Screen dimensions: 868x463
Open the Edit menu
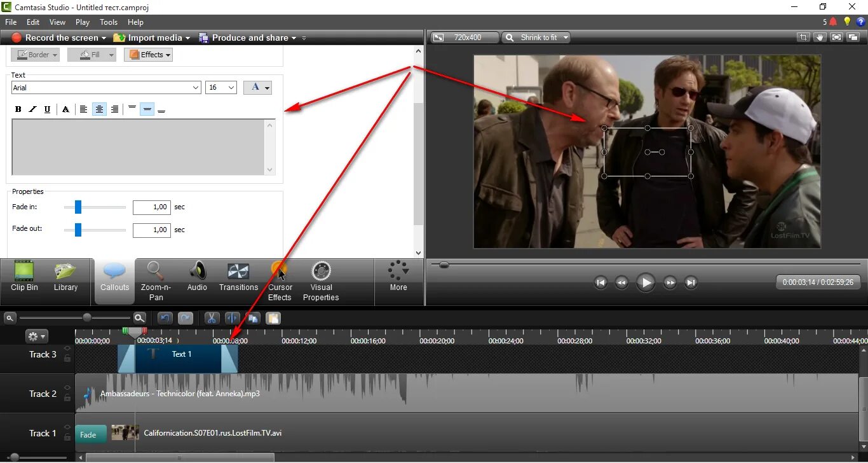coord(33,22)
